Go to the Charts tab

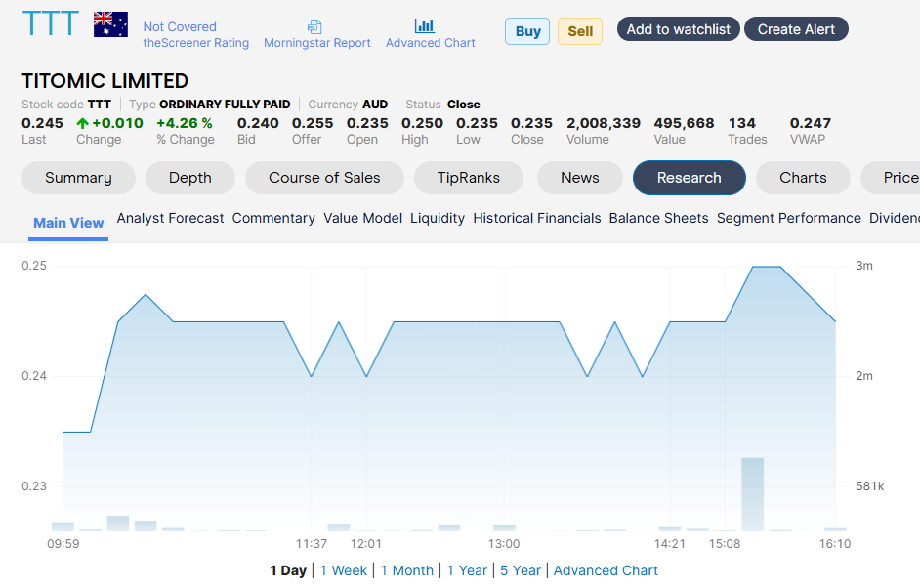pos(803,178)
